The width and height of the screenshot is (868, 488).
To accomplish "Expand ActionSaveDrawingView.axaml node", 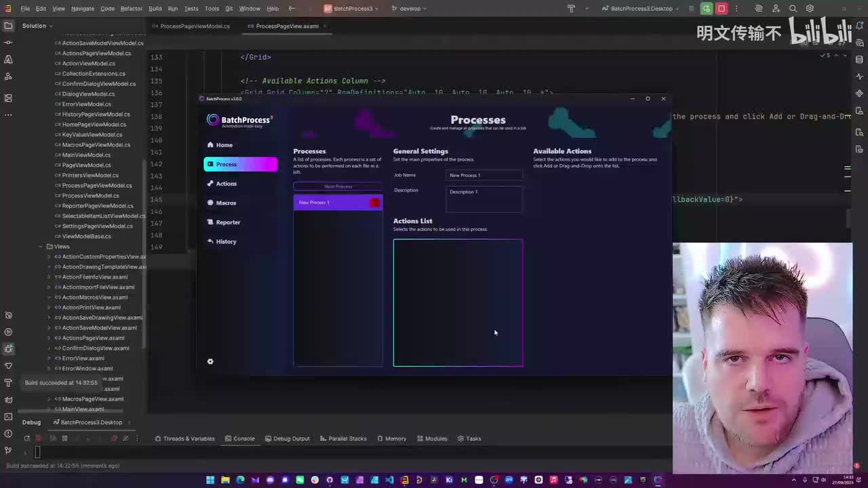I will point(49,318).
